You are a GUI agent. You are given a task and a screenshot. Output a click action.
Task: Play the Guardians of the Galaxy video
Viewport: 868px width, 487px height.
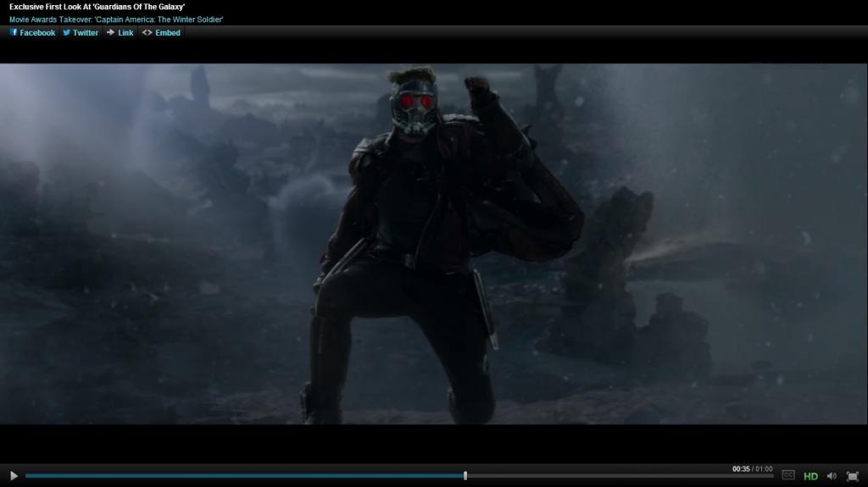14,476
